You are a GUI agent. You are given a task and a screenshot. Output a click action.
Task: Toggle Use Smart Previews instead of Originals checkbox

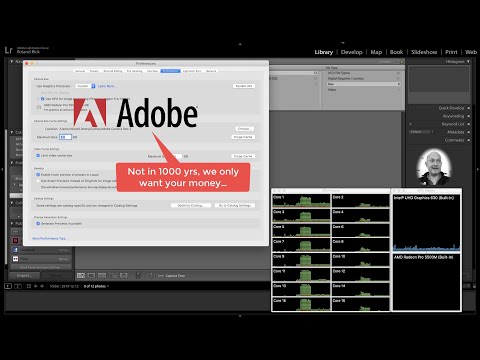[38, 181]
